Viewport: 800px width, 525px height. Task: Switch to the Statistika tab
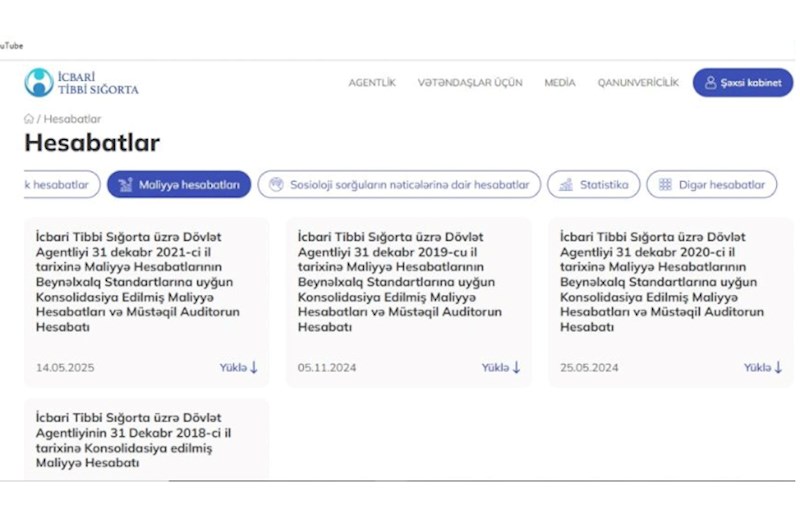point(593,184)
